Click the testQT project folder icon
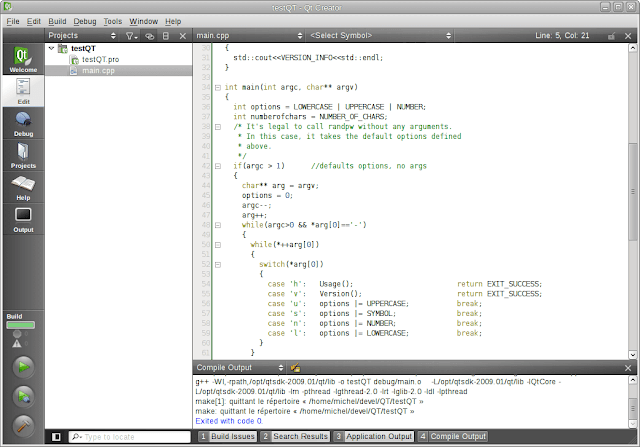This screenshot has height=447, width=640. (63, 49)
